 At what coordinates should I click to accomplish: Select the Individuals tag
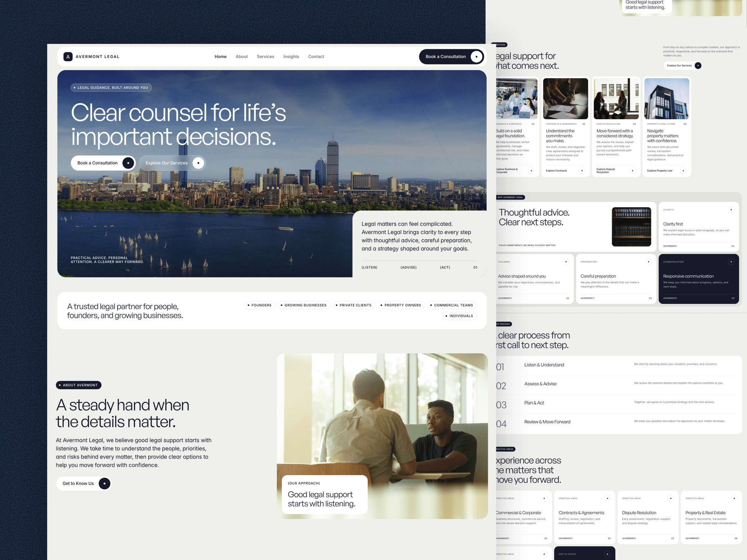460,316
